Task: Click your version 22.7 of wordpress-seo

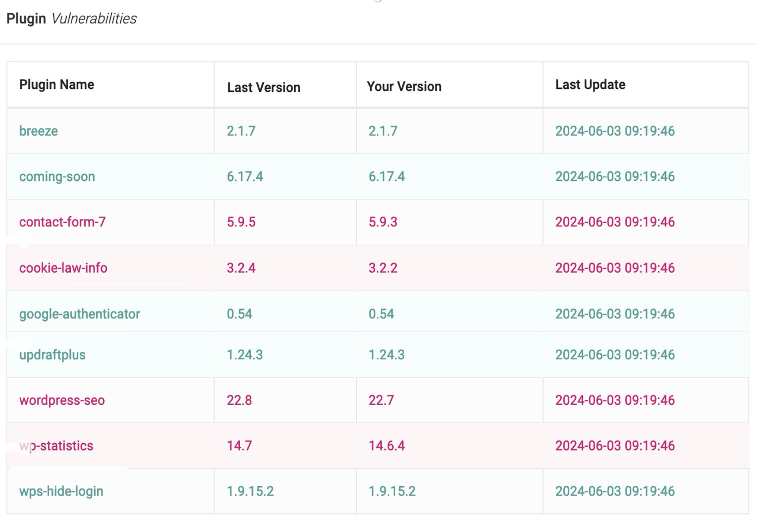Action: [381, 400]
